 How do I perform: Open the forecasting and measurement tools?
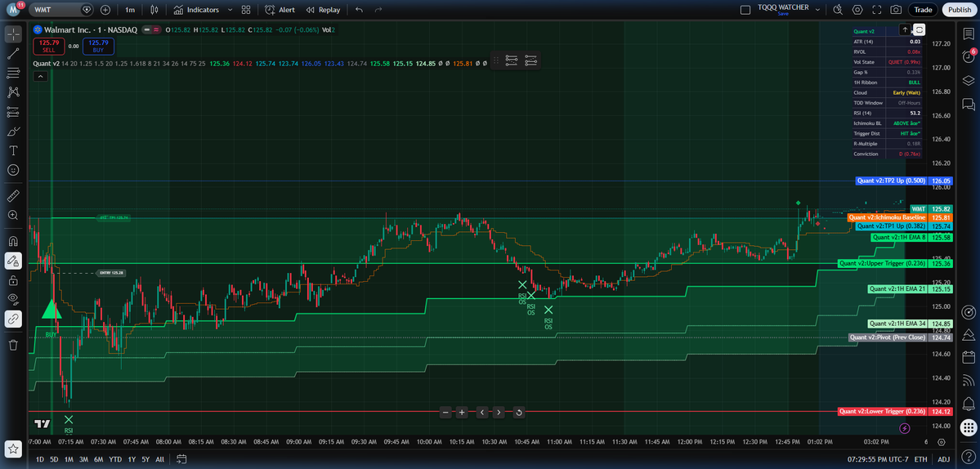pos(13,113)
